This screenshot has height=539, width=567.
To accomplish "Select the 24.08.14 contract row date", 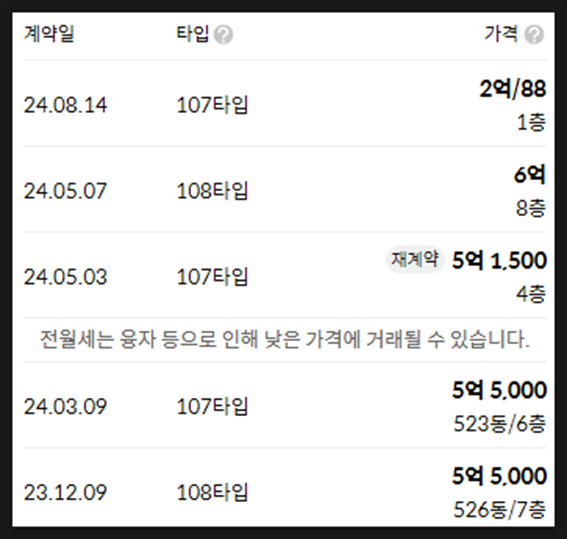I will (65, 105).
